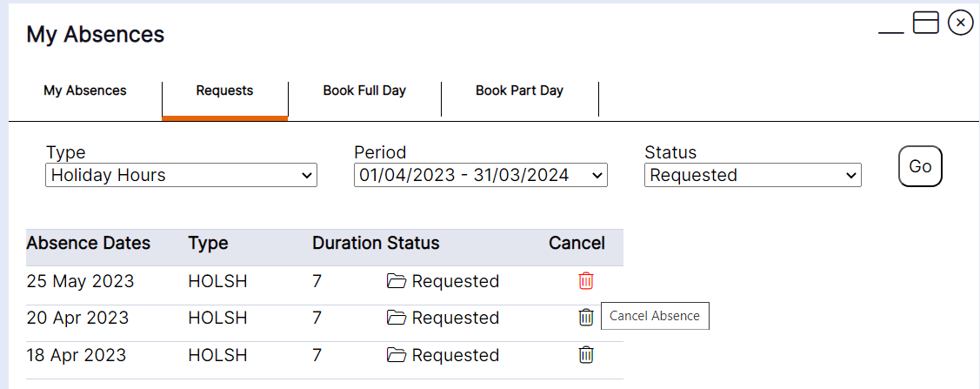Click the Absence Dates column header
980x389 pixels.
pyautogui.click(x=89, y=244)
